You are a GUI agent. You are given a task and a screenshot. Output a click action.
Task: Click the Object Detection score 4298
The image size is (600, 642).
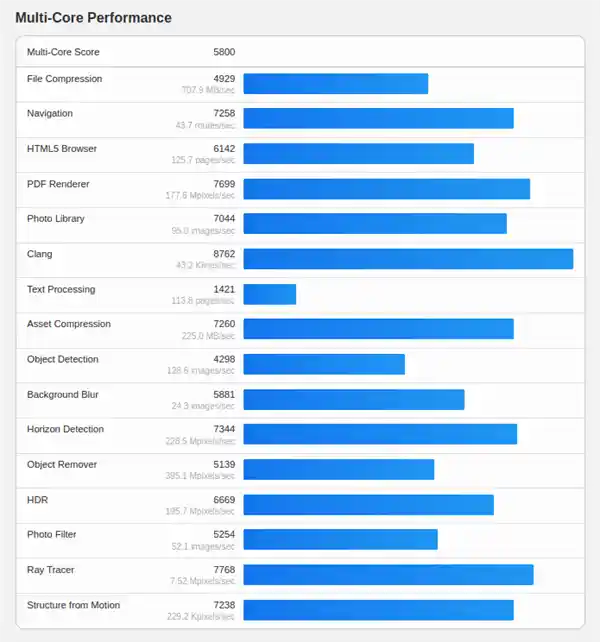224,359
